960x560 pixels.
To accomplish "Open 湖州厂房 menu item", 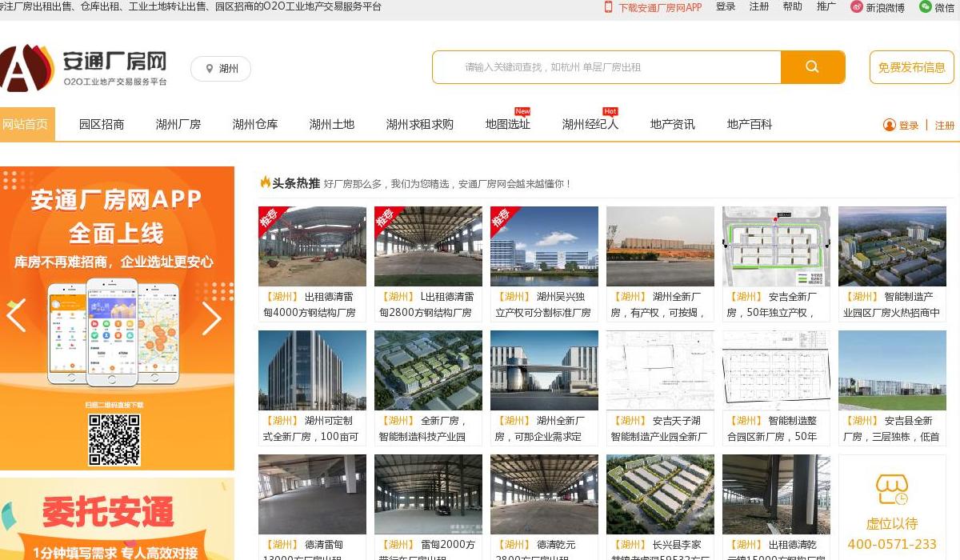I will point(178,124).
